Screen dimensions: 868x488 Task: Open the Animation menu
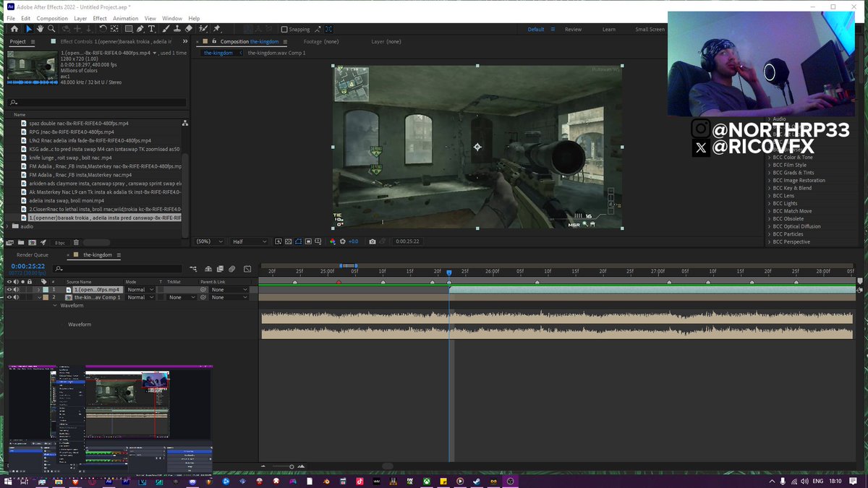coord(125,18)
